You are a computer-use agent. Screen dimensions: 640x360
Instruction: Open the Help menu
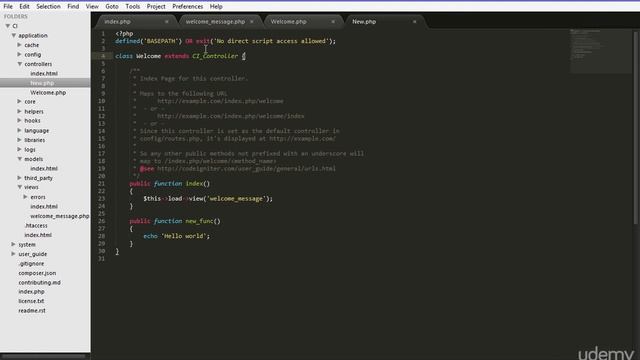216,7
